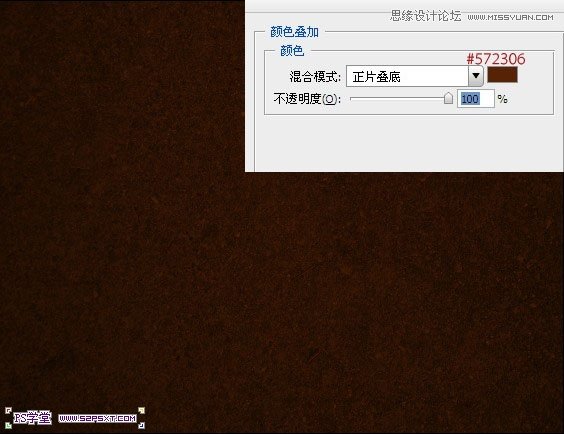Click the 不透明度 opacity slider handle

(x=448, y=98)
